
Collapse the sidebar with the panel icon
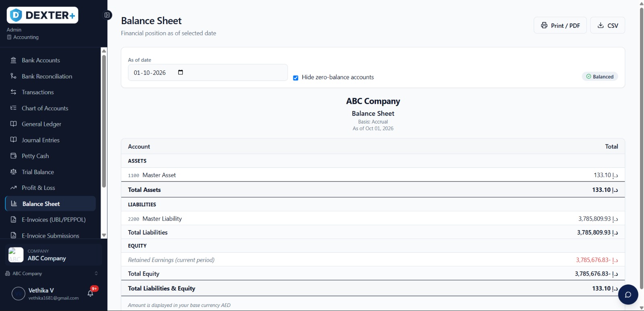tap(107, 15)
